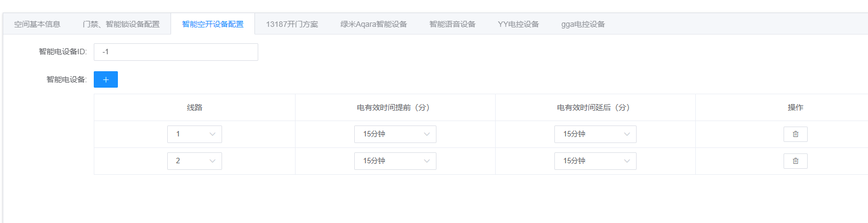The width and height of the screenshot is (868, 223).
Task: Open the YY电控设备 tab
Action: click(x=518, y=24)
